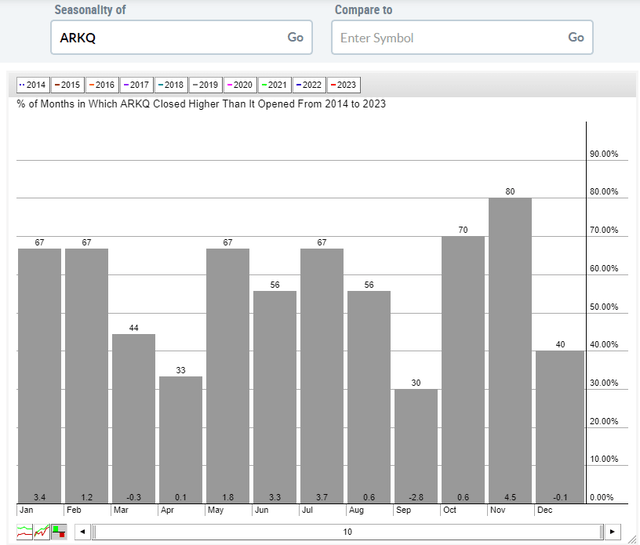Click the years range slider showing 10
The height and width of the screenshot is (545, 640).
click(x=347, y=532)
